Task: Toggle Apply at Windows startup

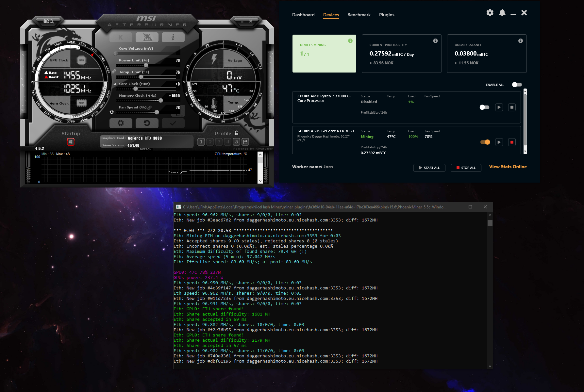Action: click(71, 141)
